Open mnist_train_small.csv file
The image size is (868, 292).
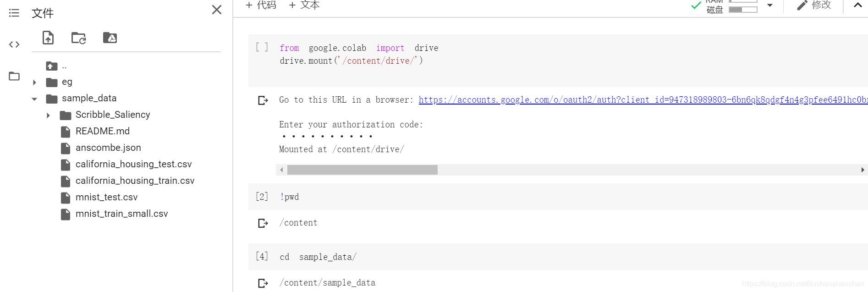(121, 214)
